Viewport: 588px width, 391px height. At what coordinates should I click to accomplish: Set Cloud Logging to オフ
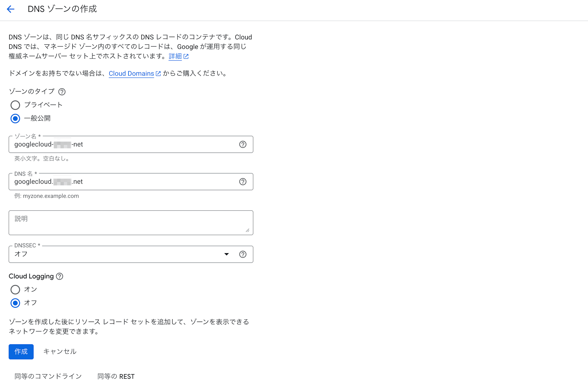(15, 303)
